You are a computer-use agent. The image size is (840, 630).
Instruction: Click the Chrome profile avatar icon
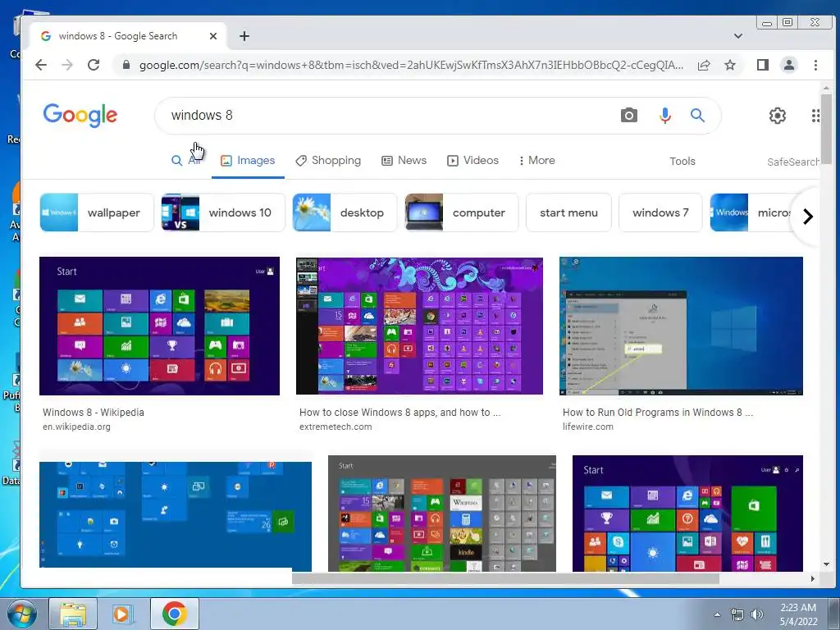[788, 66]
